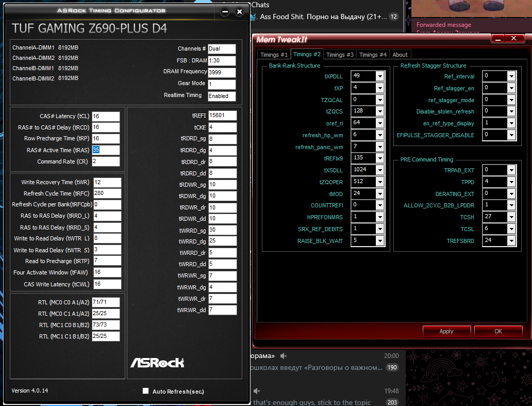
Task: Click the FSB : DRAM ratio field
Action: tap(222, 60)
